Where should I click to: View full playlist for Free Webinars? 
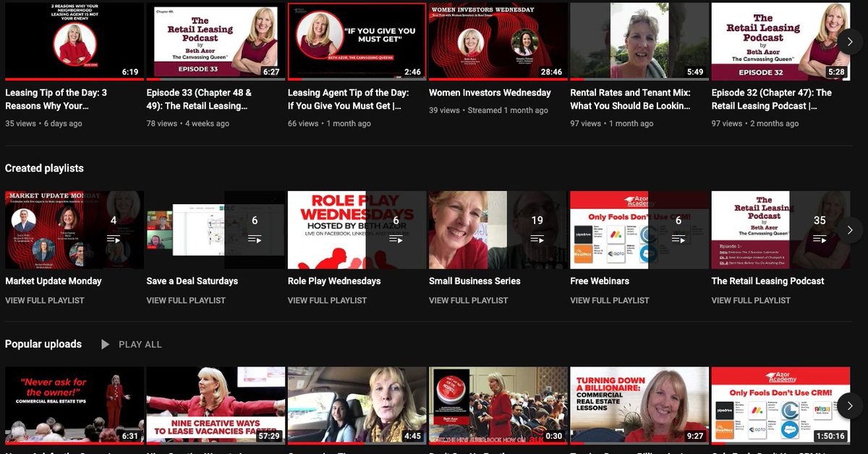(x=610, y=300)
